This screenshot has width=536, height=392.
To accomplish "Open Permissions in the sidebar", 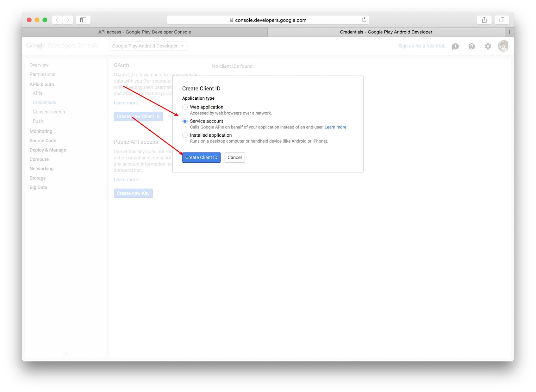I will (42, 74).
